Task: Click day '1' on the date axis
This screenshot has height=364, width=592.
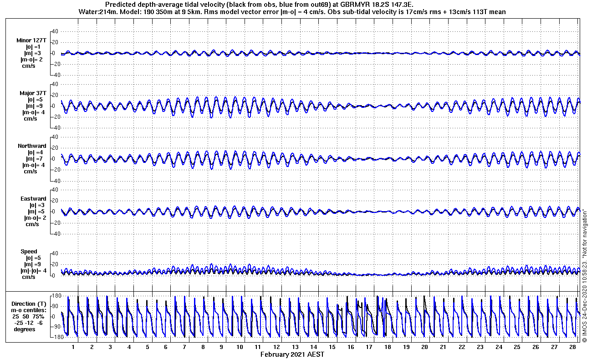Action: [73, 347]
